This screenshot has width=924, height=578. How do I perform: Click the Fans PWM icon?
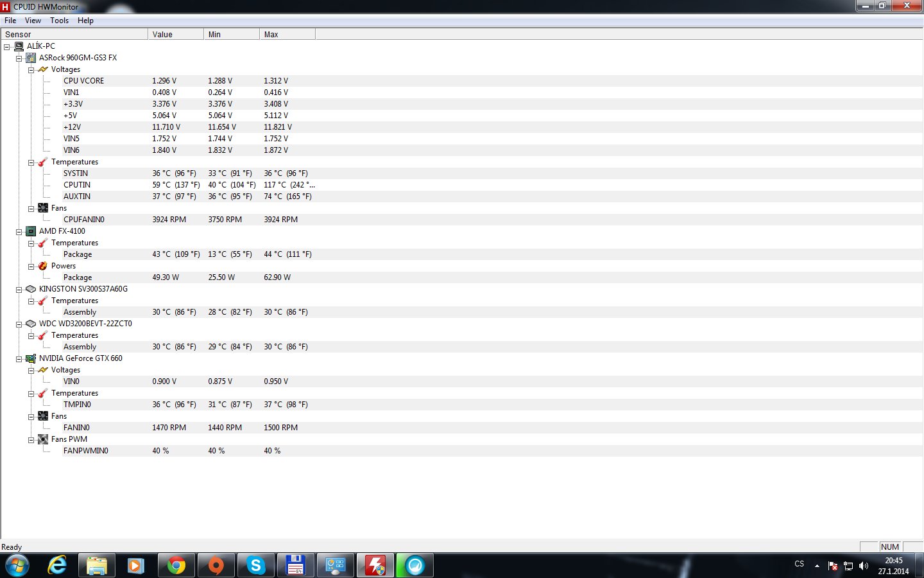43,439
